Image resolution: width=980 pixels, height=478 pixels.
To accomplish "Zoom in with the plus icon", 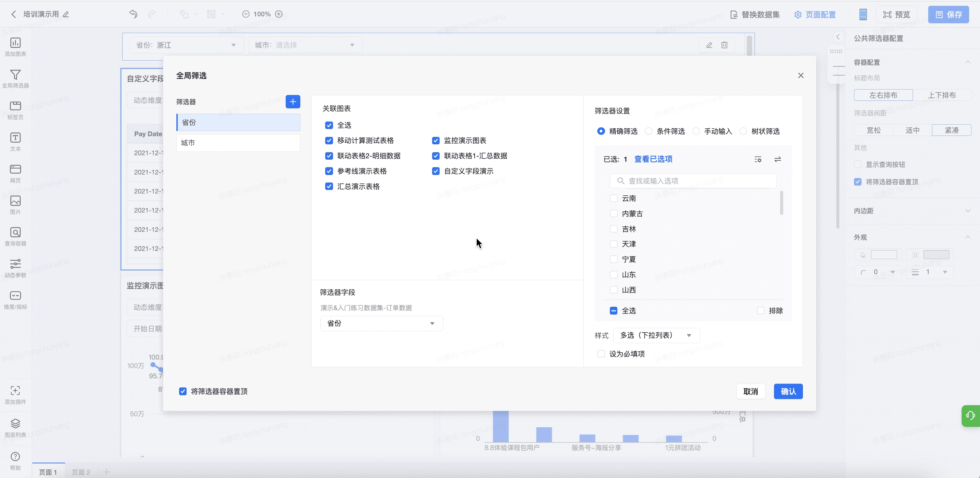I will (x=279, y=14).
